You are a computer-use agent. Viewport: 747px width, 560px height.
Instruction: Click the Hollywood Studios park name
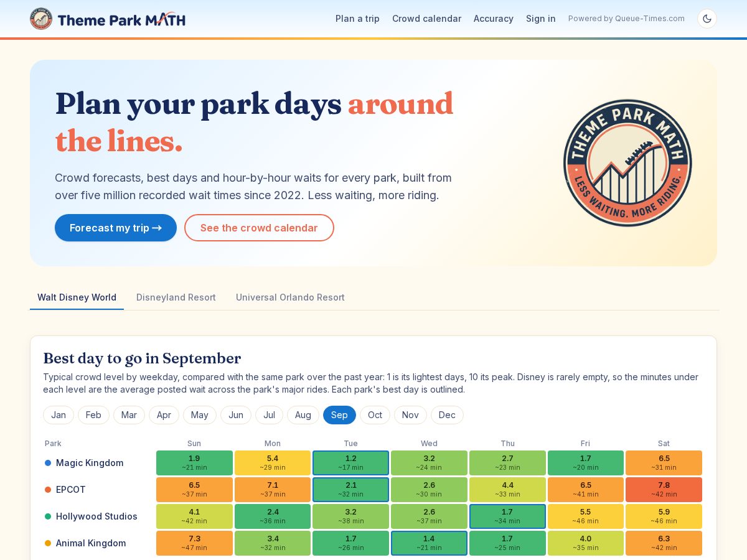[x=96, y=516]
